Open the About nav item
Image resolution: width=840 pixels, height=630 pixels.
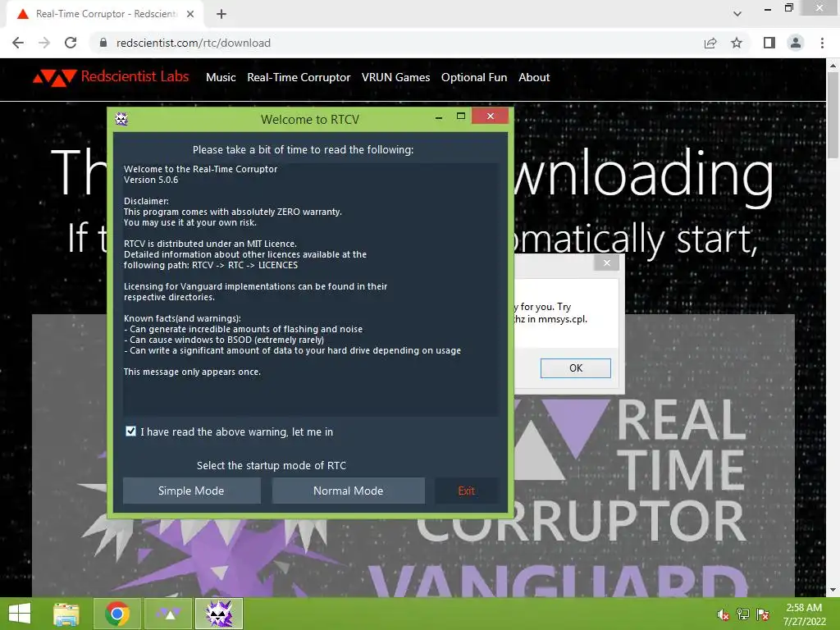coord(534,77)
